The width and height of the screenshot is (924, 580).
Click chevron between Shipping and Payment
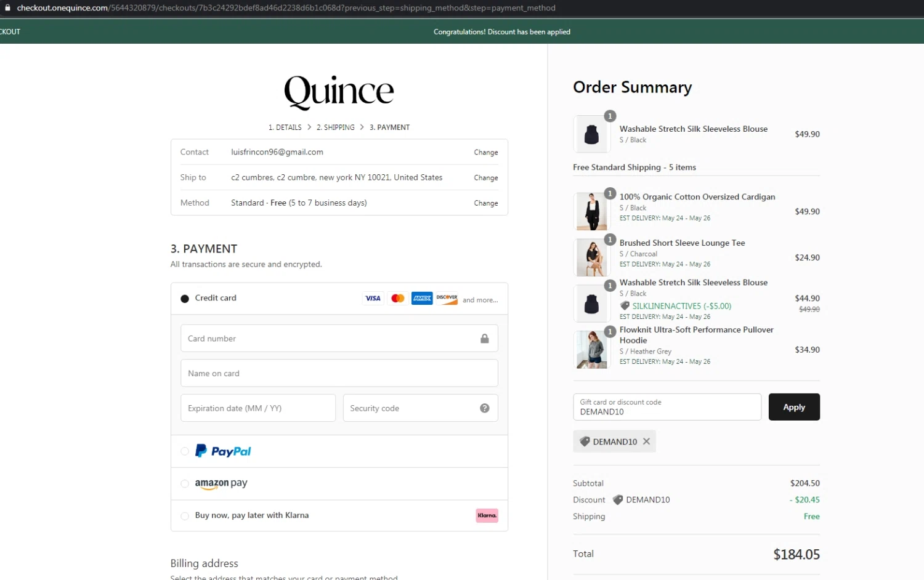(362, 127)
